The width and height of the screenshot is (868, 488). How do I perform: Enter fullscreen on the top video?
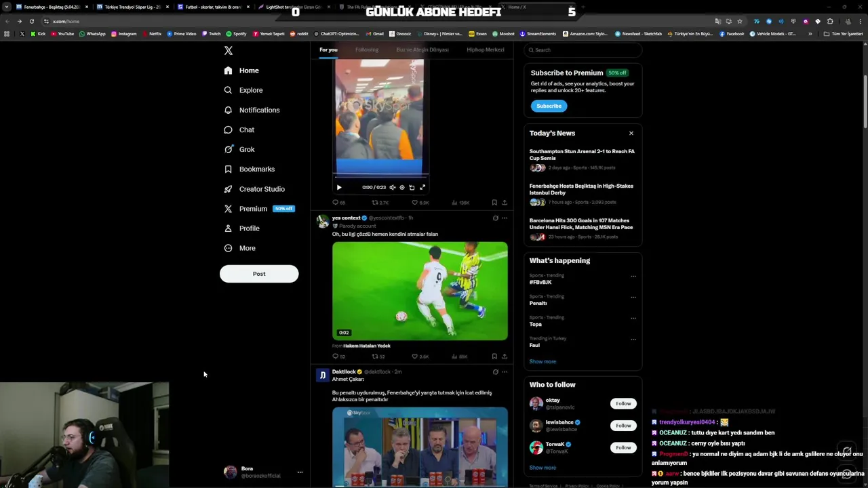422,188
